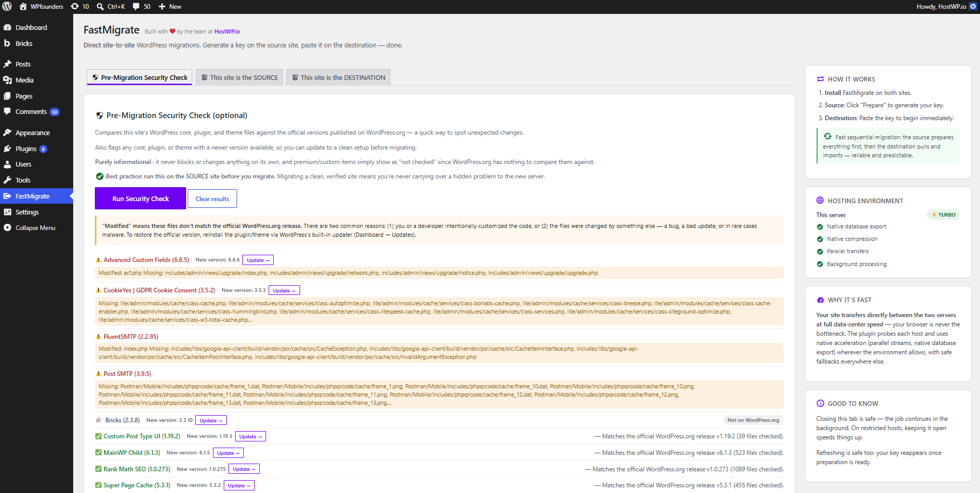Screen dimensions: 980x493
Task: Click Collapse Menu label
Action: pyautogui.click(x=35, y=227)
